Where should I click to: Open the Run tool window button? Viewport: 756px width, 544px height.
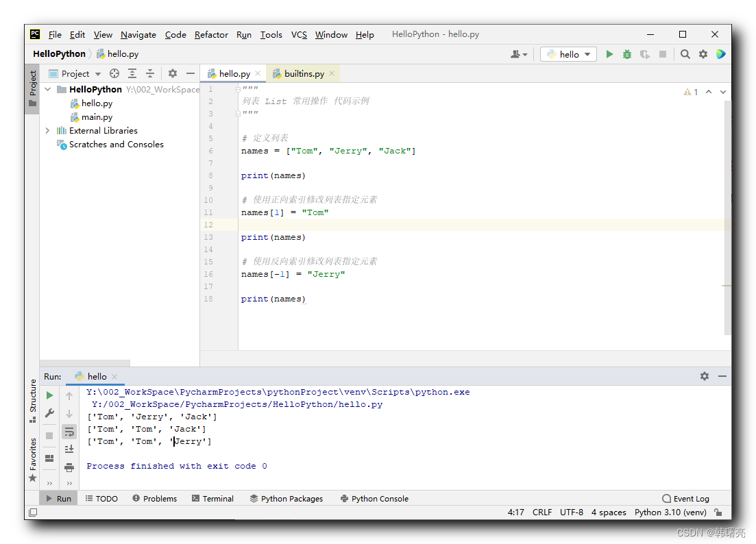[58, 498]
